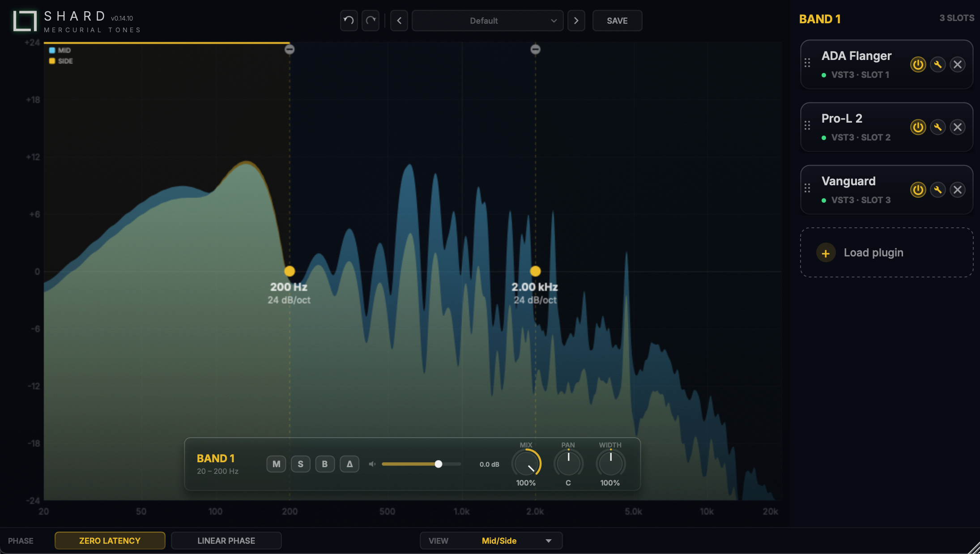This screenshot has height=554, width=980.
Task: Click the 3 SLOTS counter
Action: coord(957,18)
